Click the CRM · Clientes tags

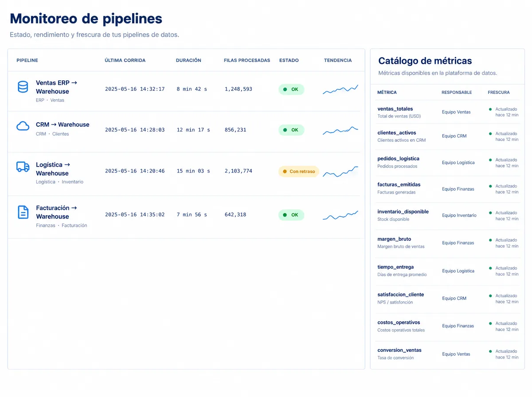pos(52,134)
